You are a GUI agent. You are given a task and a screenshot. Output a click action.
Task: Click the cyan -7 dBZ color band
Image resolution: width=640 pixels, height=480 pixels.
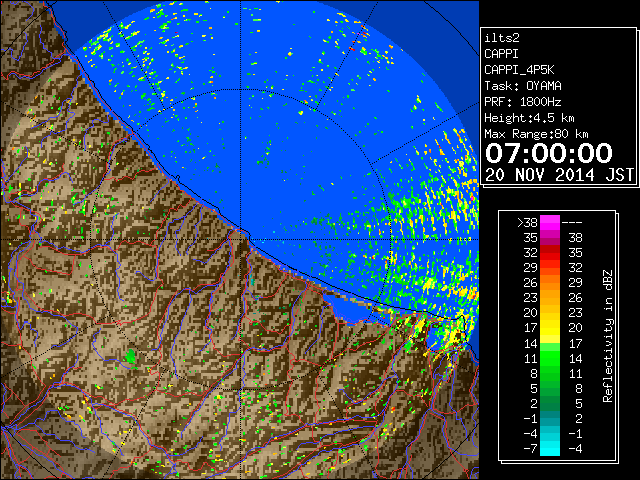(x=550, y=448)
